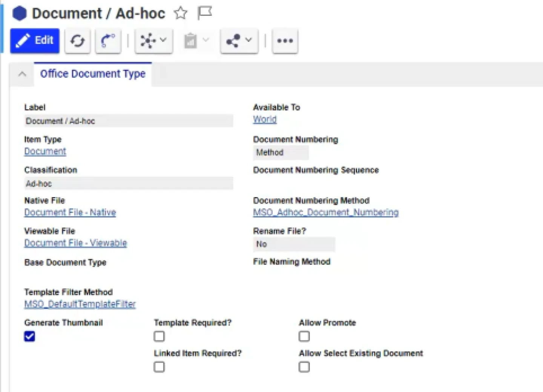Open the Document Numbering dropdown
Screen dimensions: 543x392
(x=281, y=153)
